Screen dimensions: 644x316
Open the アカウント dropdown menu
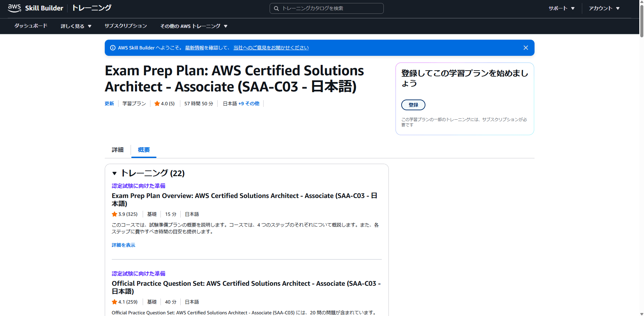pos(604,8)
